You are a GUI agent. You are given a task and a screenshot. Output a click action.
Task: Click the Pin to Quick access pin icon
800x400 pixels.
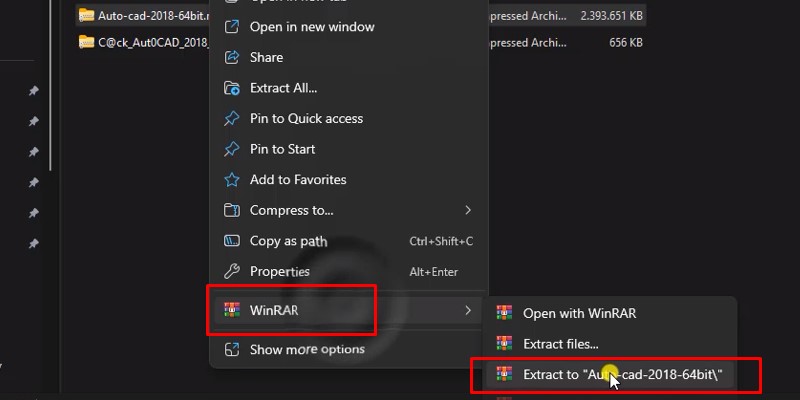tap(232, 118)
